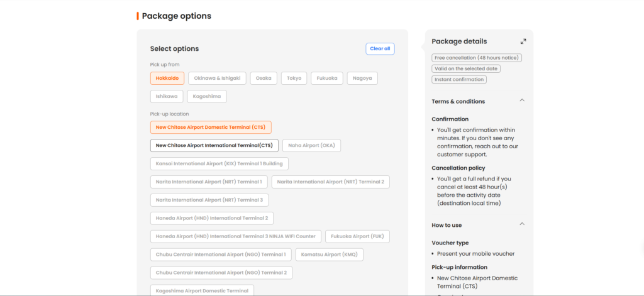Expand the Package details panel icon
Image resolution: width=644 pixels, height=296 pixels.
click(x=523, y=41)
